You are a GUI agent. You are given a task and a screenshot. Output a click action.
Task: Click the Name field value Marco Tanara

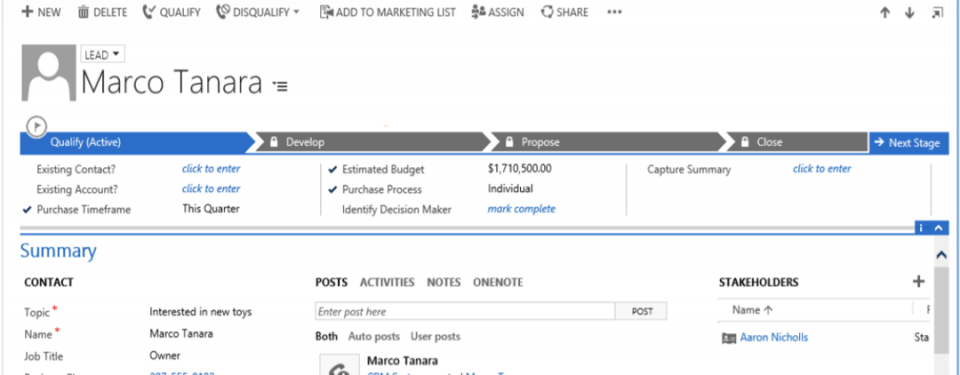coord(181,334)
